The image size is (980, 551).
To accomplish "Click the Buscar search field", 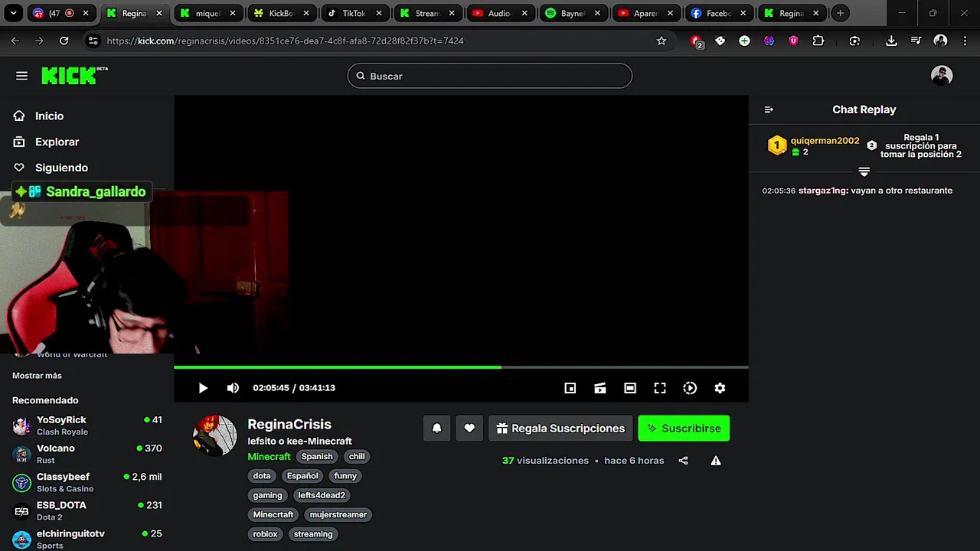I will 490,76.
